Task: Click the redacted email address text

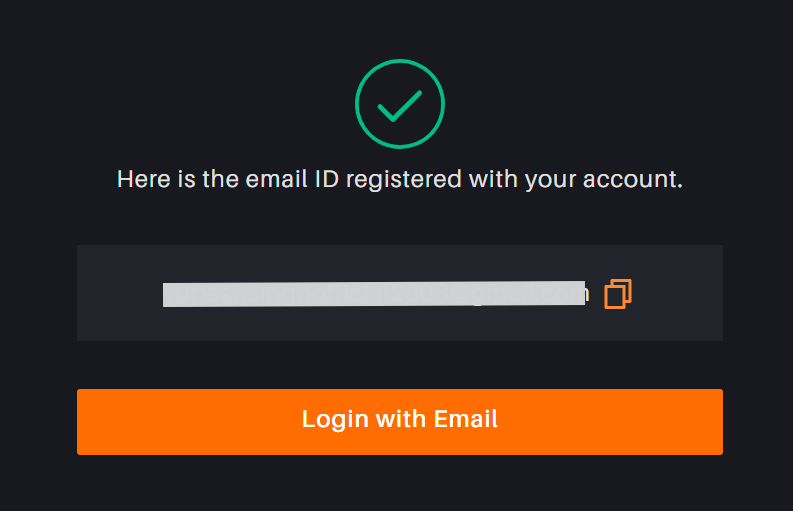Action: click(x=373, y=293)
